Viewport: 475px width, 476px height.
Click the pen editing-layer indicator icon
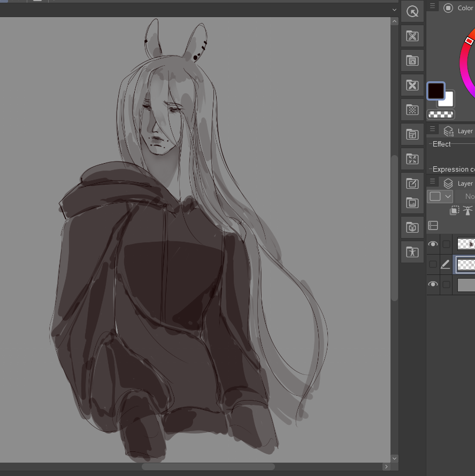tap(445, 264)
